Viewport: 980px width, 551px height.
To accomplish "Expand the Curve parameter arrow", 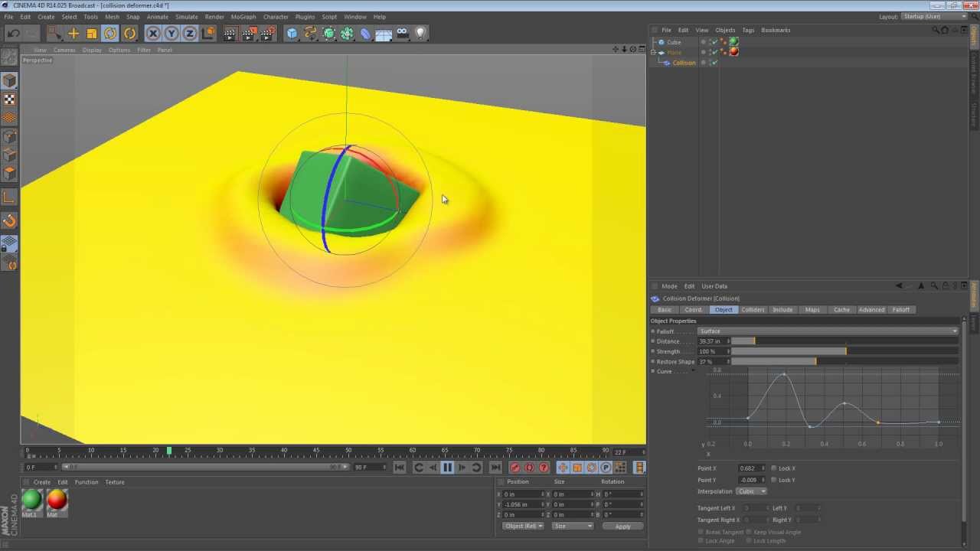I will point(694,372).
